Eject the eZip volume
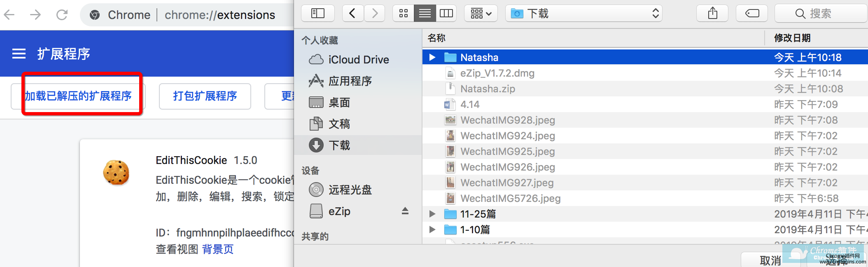Viewport: 868px width, 267px height. tap(405, 211)
